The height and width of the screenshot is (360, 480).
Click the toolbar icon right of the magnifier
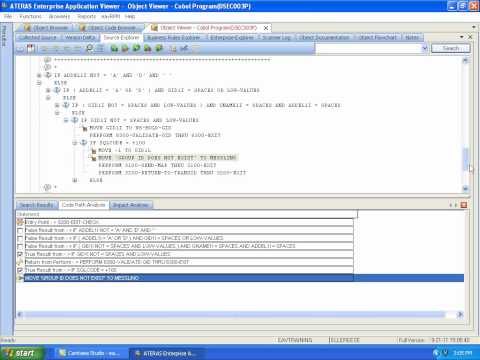click(x=100, y=48)
